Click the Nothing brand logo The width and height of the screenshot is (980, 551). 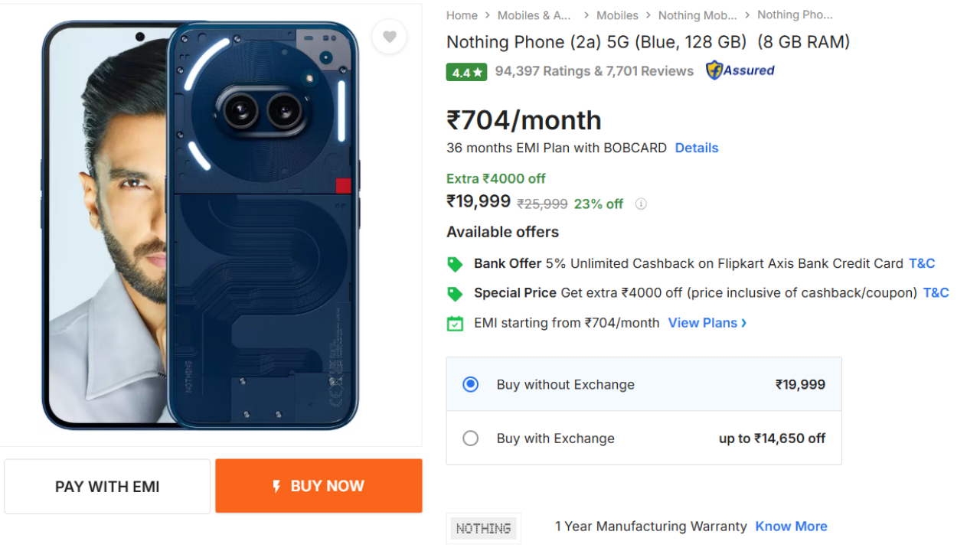pyautogui.click(x=483, y=528)
